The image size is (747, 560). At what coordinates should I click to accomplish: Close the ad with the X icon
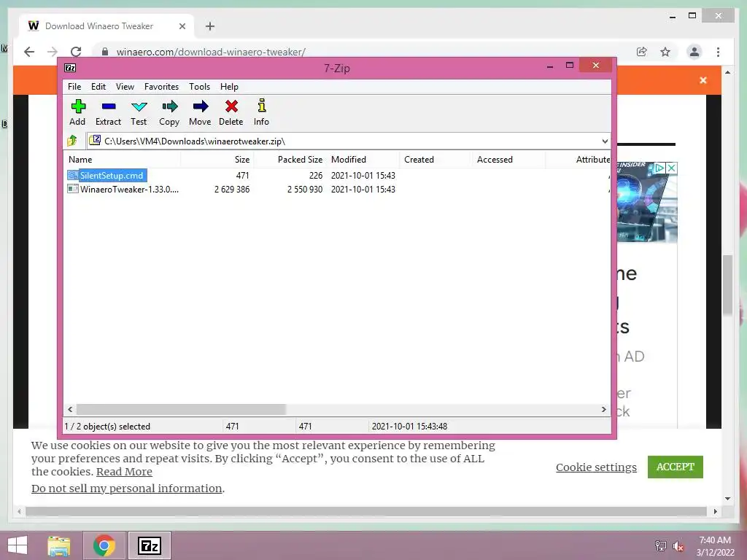(671, 168)
